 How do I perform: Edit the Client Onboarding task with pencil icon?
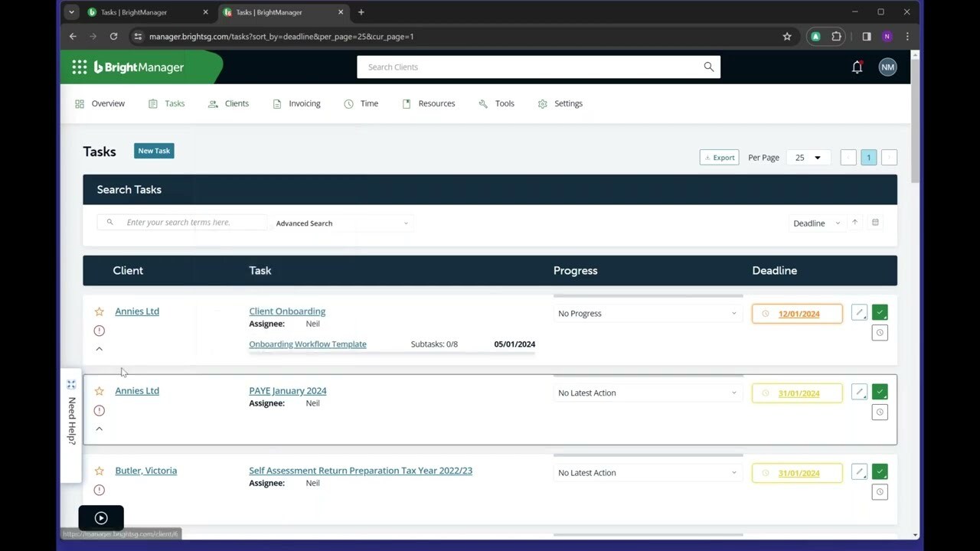click(x=858, y=312)
